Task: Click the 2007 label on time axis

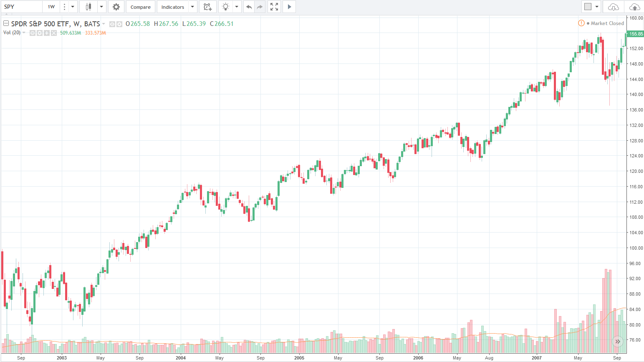Action: pos(537,358)
